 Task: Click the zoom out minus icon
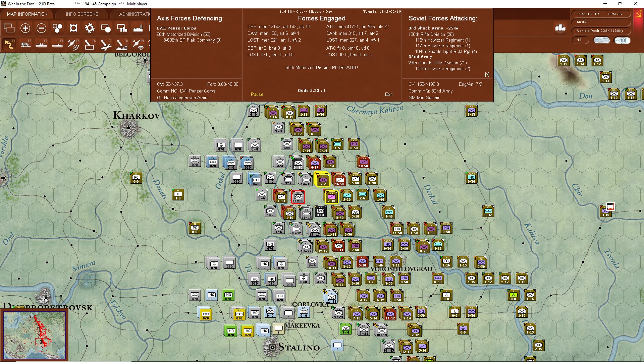tap(41, 28)
